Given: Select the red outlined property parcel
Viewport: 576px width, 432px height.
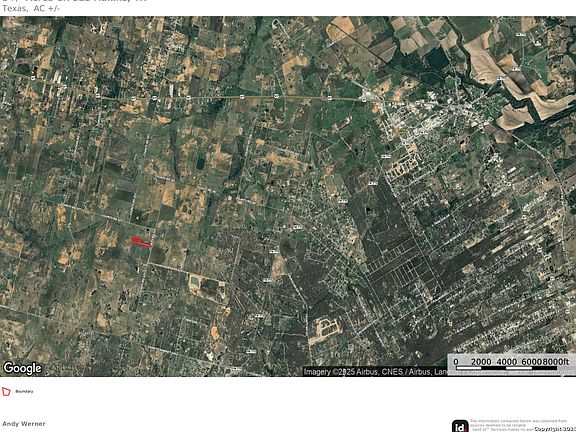Looking at the screenshot, I should (141, 242).
